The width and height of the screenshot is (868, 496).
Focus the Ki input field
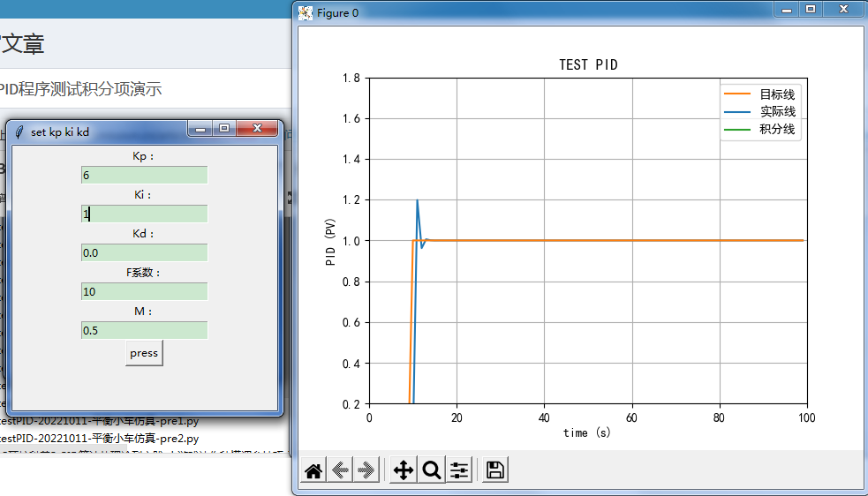[144, 214]
